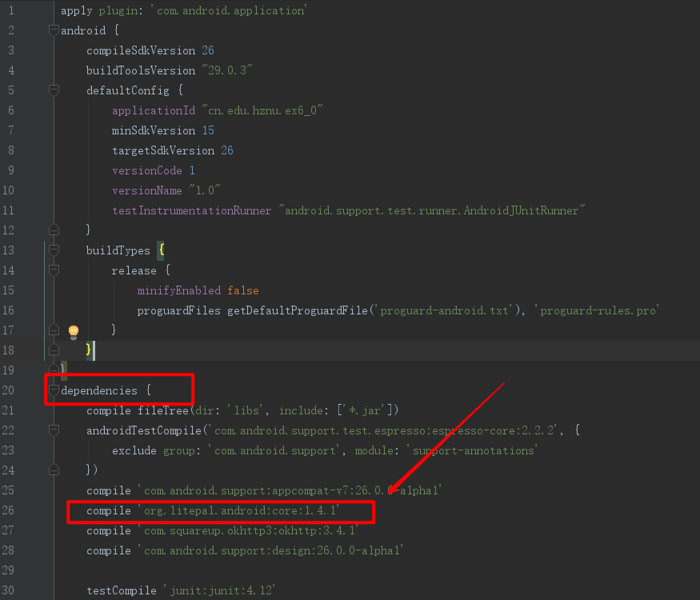Collapse the release block fold marker

tap(54, 270)
